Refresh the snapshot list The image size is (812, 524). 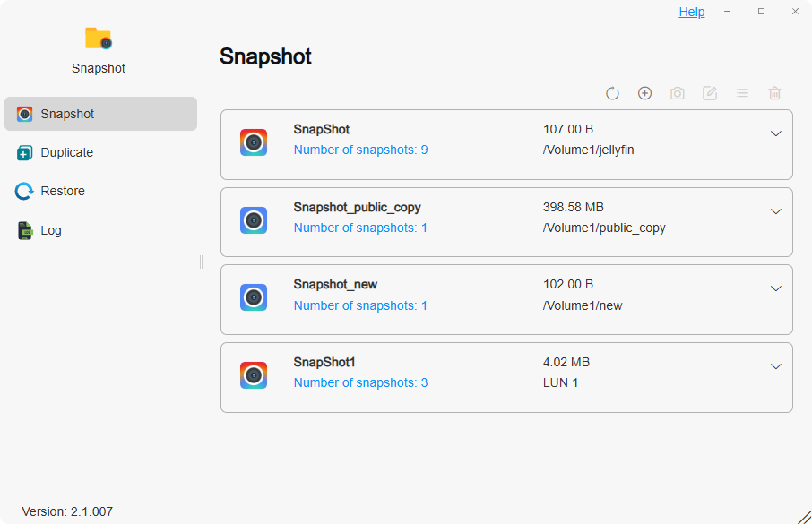tap(613, 93)
